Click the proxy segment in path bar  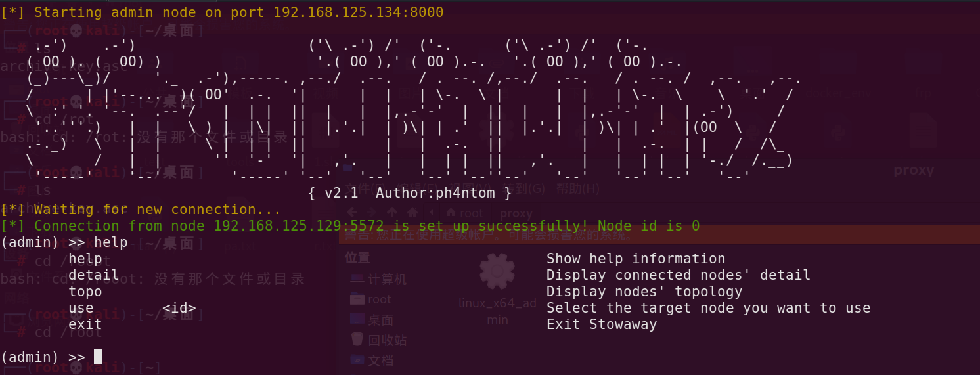tap(516, 213)
